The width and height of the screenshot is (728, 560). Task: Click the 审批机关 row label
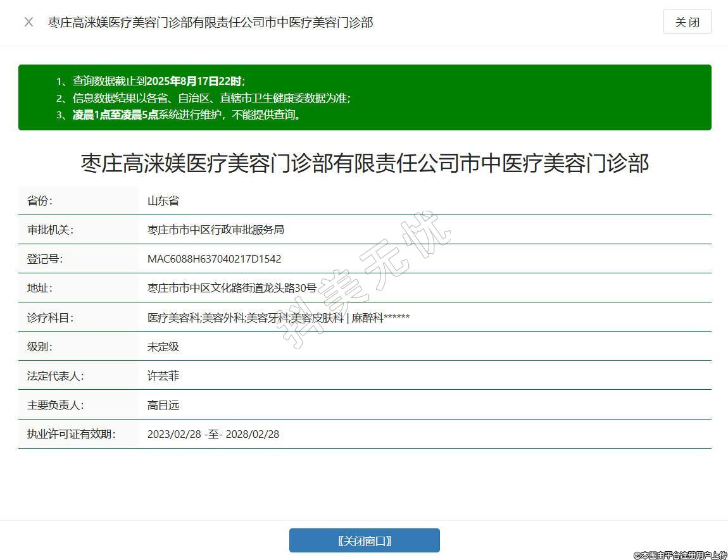(50, 230)
